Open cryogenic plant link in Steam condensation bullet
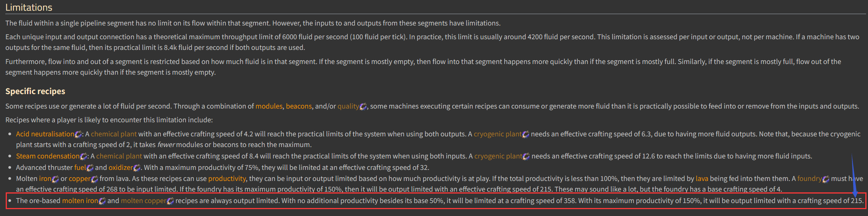This screenshot has width=868, height=216. point(498,156)
